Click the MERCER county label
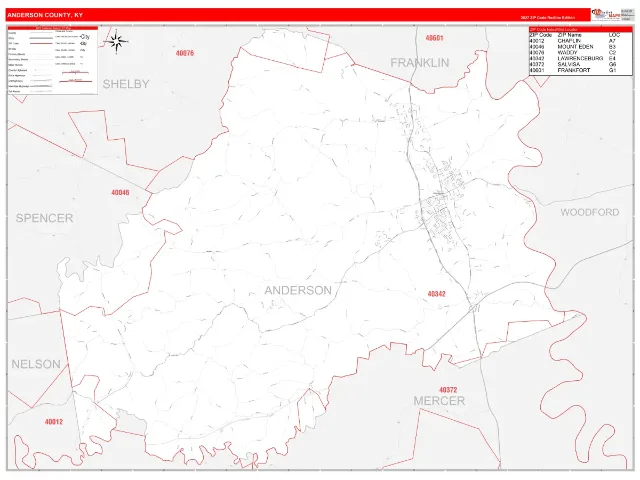 coord(439,401)
